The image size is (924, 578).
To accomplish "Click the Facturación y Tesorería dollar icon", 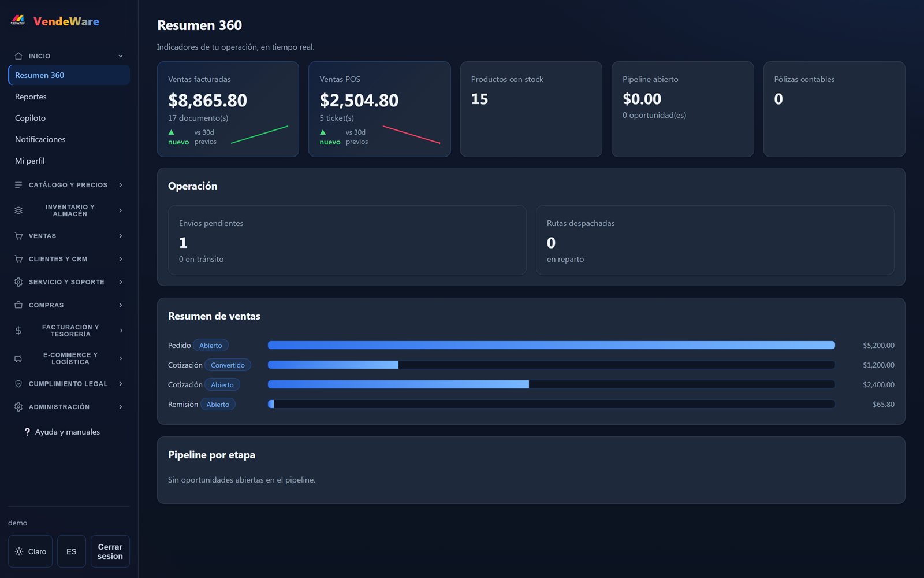I will pos(18,331).
